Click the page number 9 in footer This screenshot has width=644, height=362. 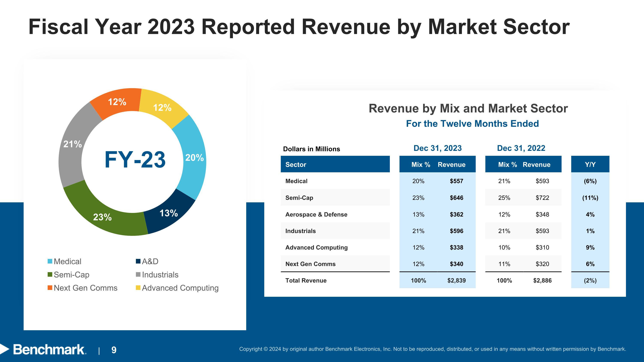[x=114, y=350]
